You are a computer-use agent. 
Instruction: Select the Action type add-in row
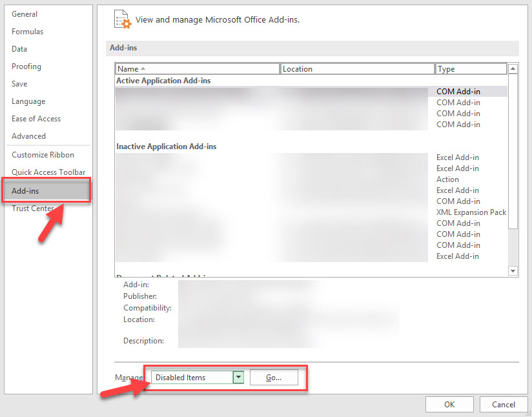311,179
